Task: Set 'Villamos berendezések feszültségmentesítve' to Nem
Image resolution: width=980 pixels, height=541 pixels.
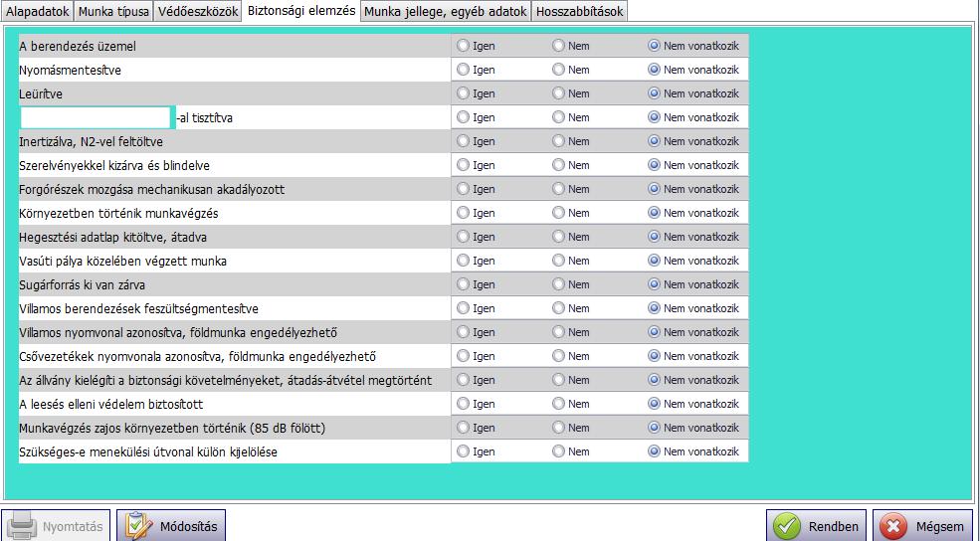Action: pyautogui.click(x=571, y=308)
